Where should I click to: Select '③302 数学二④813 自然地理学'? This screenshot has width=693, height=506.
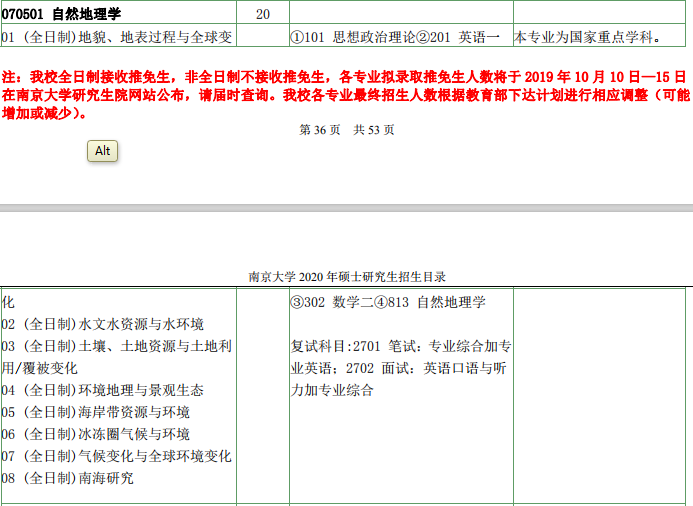[x=388, y=303]
